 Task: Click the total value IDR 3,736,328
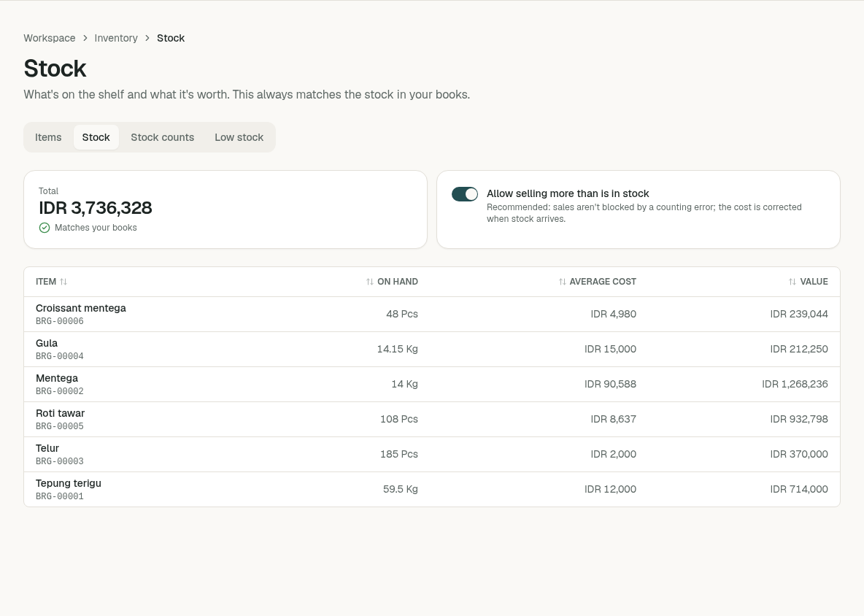tap(96, 208)
